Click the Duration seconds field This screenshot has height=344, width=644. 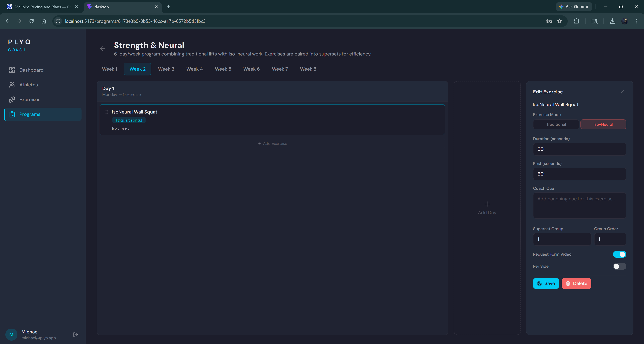tap(580, 149)
